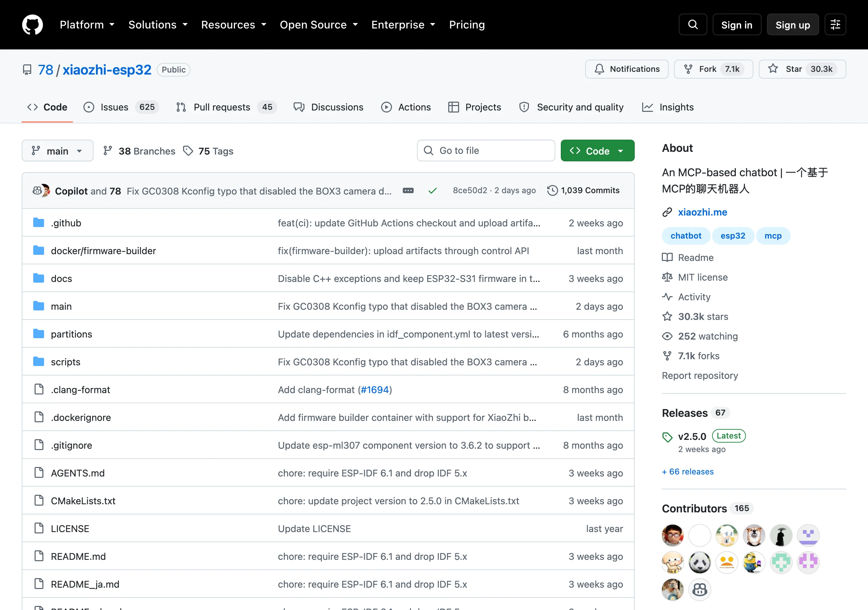Screen dimensions: 868x610
Task: Click the Sign up button
Action: (x=793, y=24)
